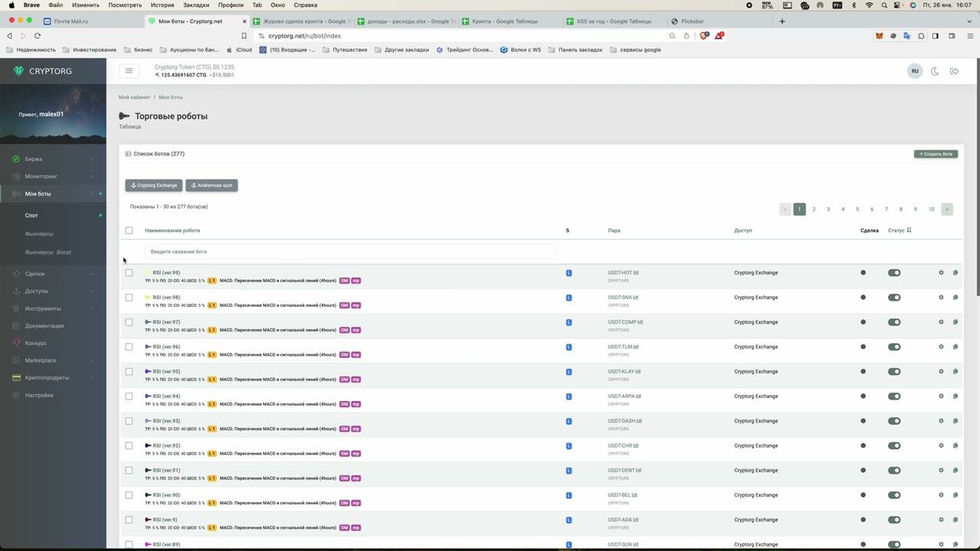The image size is (980, 551).
Task: Click chart icon beside USDT-KLAY pair
Action: coord(639,371)
